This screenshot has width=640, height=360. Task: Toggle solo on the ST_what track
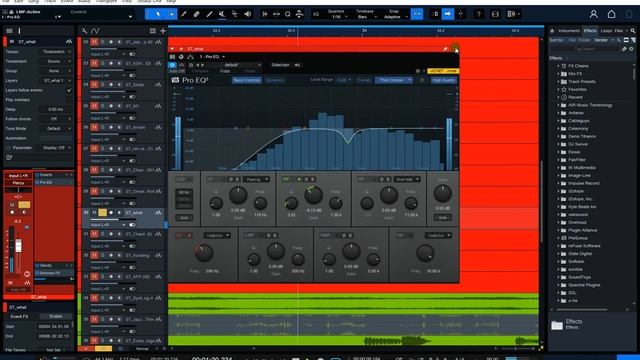102,213
